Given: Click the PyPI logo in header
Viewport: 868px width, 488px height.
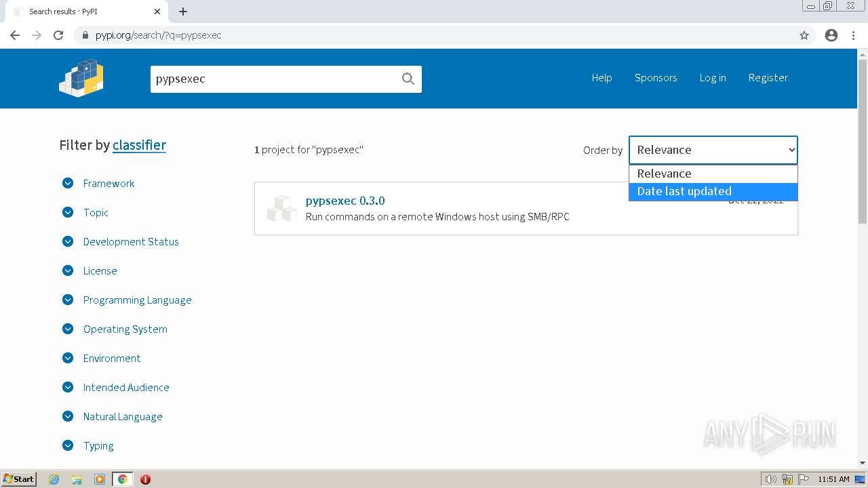Looking at the screenshot, I should tap(81, 78).
